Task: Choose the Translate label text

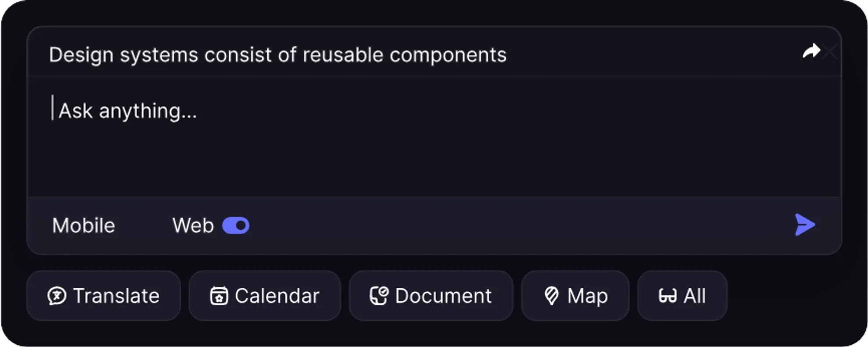Action: (x=116, y=296)
